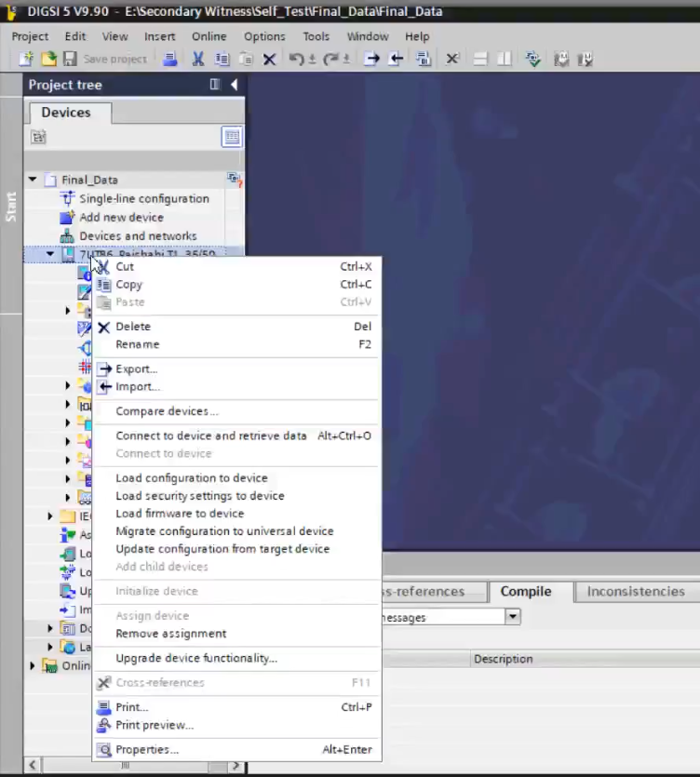
Task: Expand the first collapsed child of the device
Action: coord(68,311)
